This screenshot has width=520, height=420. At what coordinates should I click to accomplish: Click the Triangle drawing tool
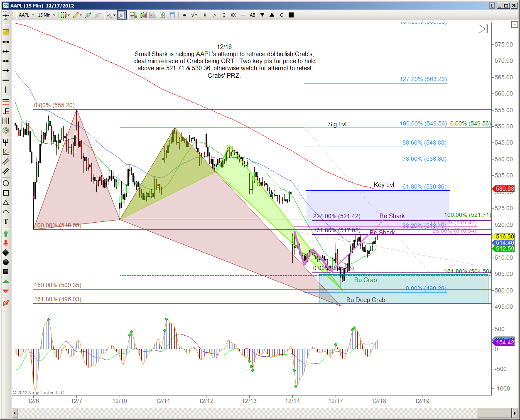pyautogui.click(x=6, y=202)
